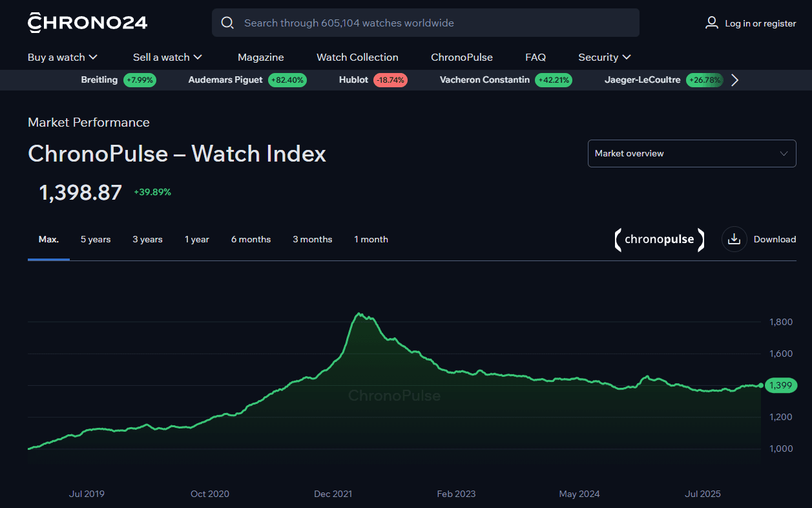Open the Magazine page

pos(261,58)
